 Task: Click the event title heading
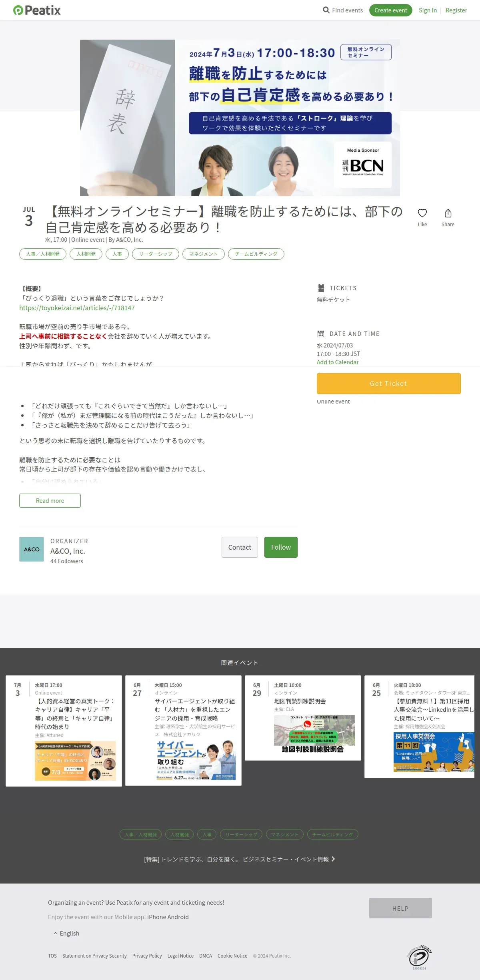point(224,219)
